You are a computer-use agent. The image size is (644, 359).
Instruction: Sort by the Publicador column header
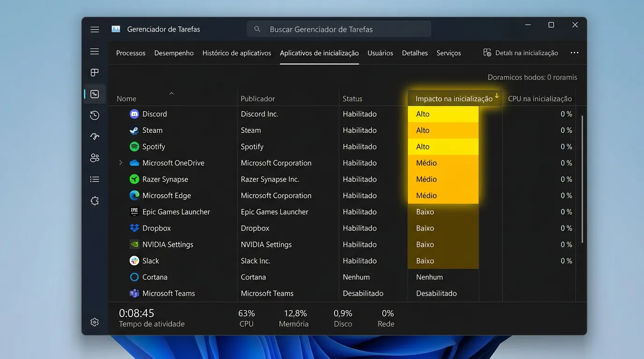pos(258,99)
